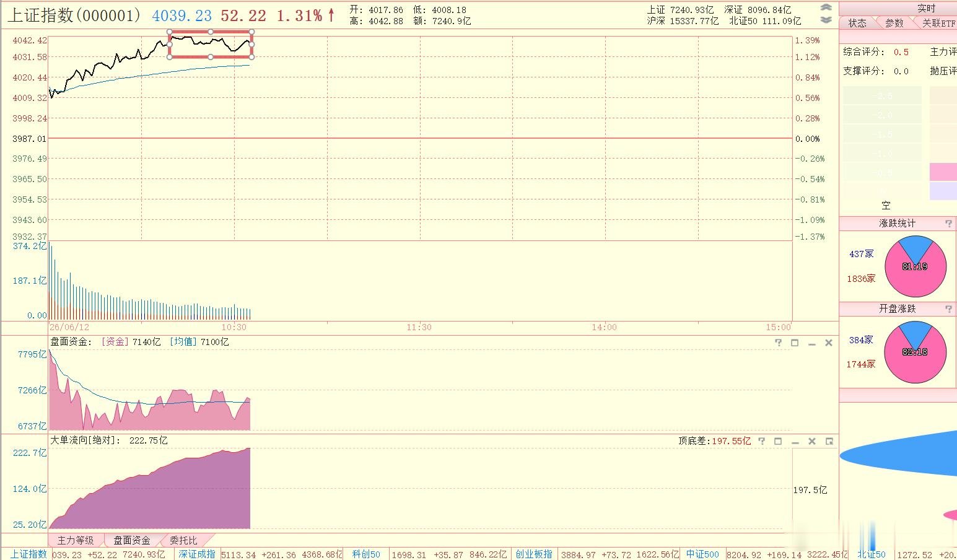Click the 大单流向[绝对] label

point(85,440)
